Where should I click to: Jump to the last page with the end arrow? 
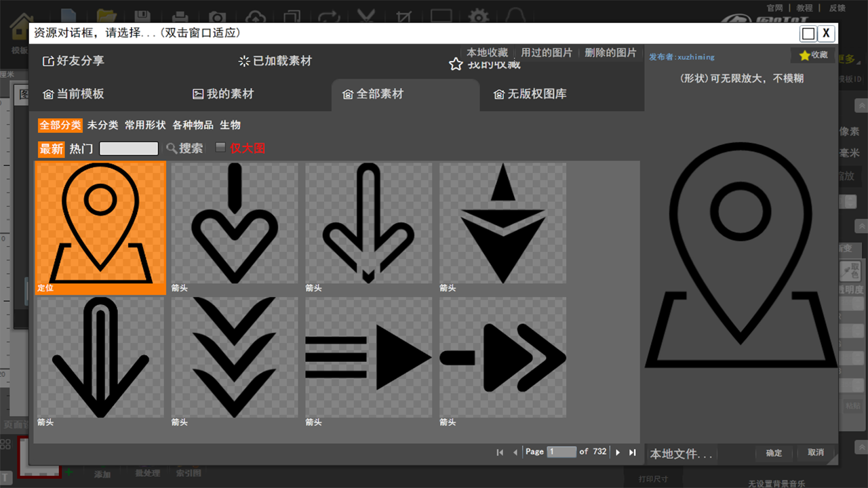[632, 451]
